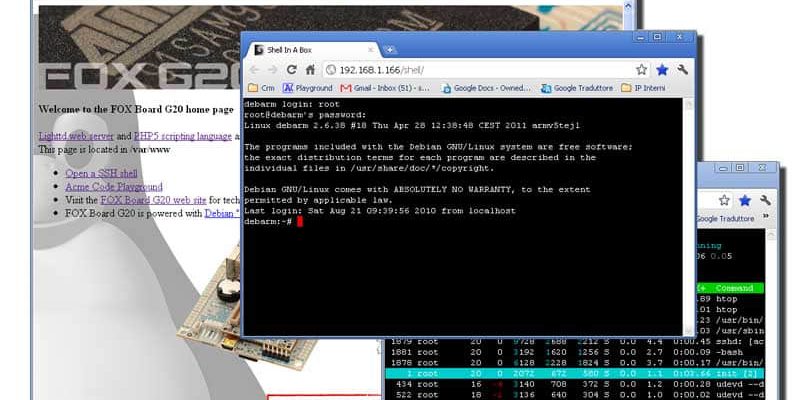
Task: Click the Lighttd web server link
Action: (x=76, y=136)
